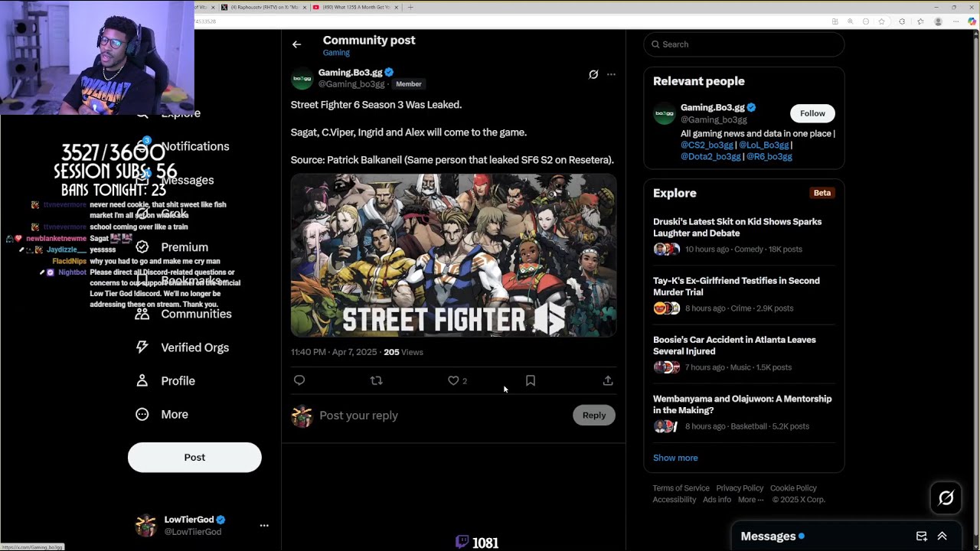Open the Copilot icon in browser toolbar

[973, 21]
